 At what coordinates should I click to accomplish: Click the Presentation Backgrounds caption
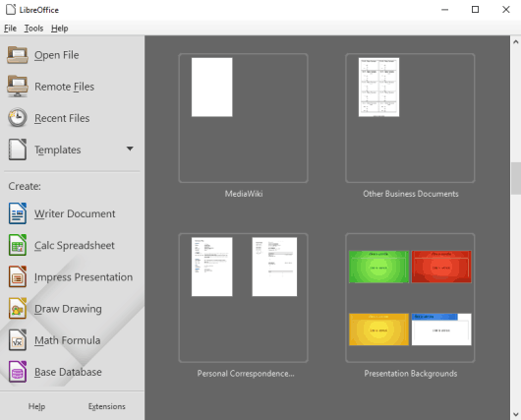[x=411, y=374]
